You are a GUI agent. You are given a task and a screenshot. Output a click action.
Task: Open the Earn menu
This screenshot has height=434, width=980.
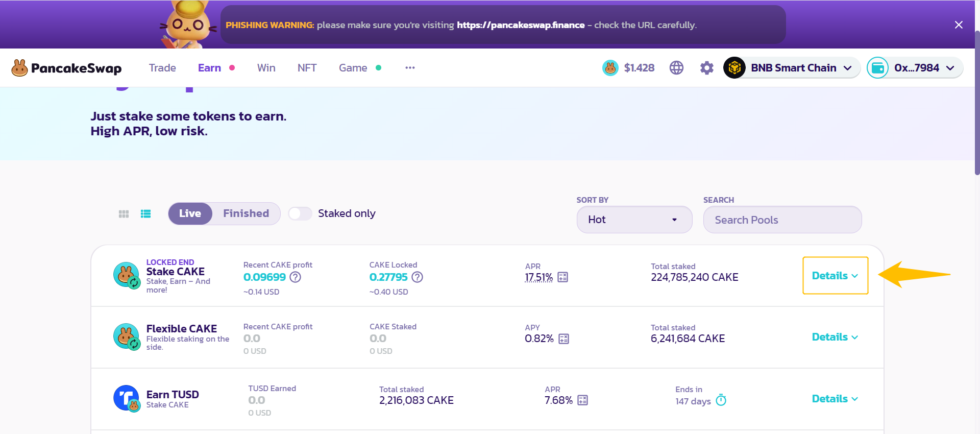(x=209, y=68)
